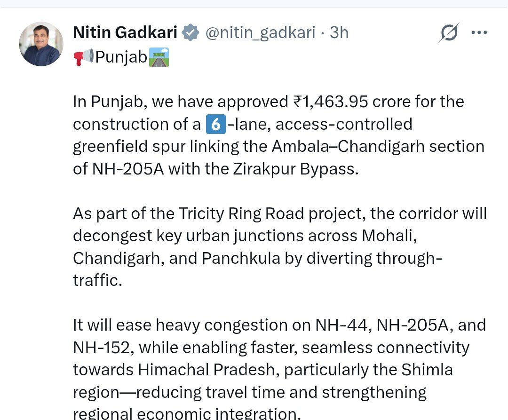508x420 pixels.
Task: Click the blue keycap 6 emoji
Action: coord(216,125)
